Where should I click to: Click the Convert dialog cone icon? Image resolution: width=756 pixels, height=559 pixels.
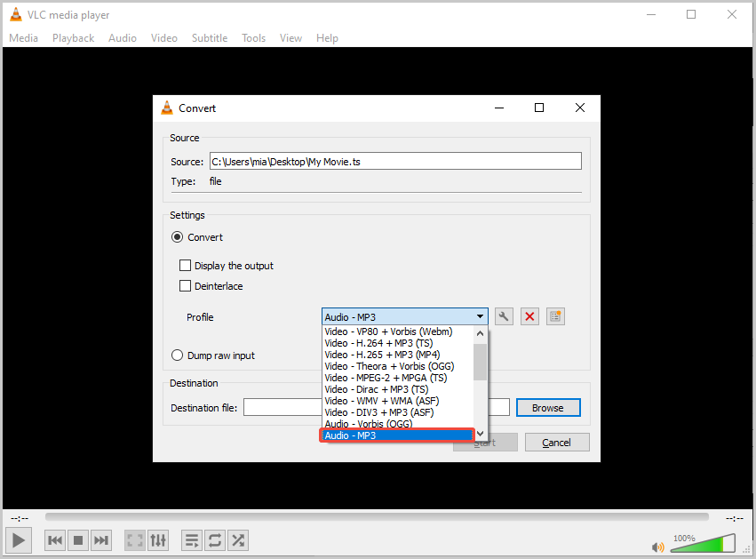(167, 108)
